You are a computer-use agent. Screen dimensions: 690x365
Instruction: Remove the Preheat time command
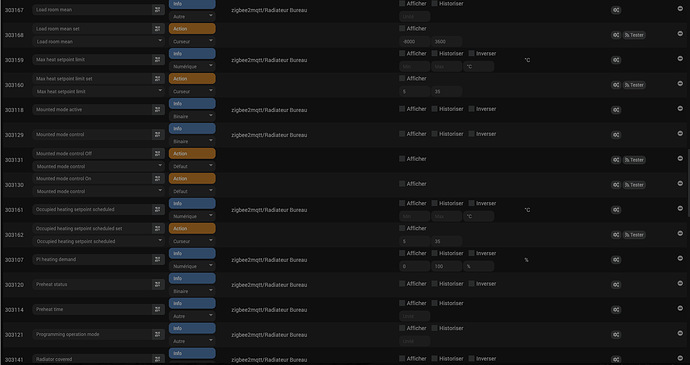pos(680,308)
